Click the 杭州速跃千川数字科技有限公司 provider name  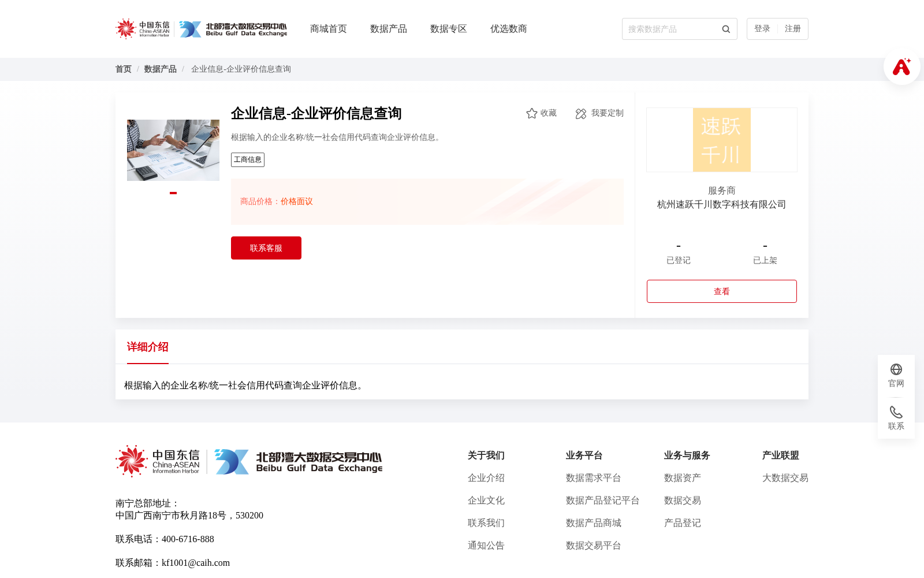click(722, 205)
